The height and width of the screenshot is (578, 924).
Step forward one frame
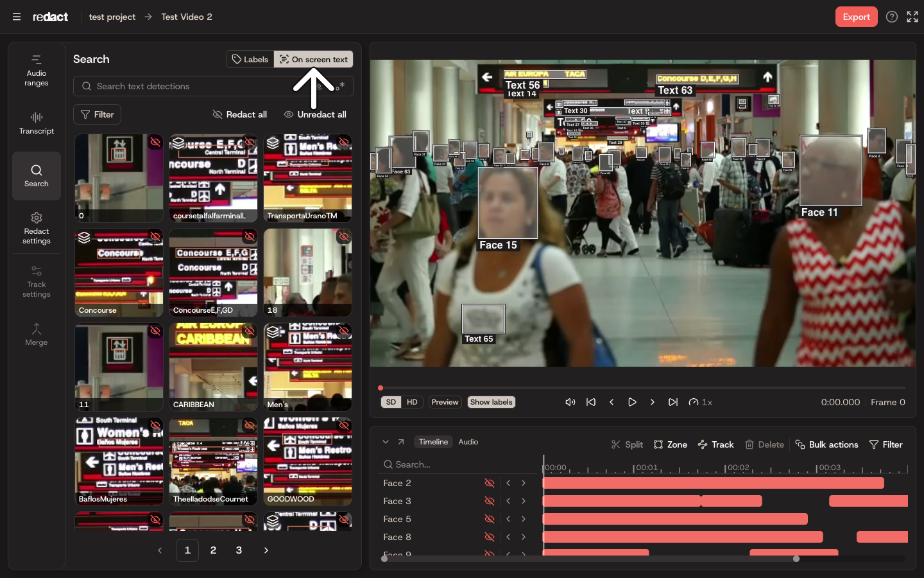coord(653,402)
